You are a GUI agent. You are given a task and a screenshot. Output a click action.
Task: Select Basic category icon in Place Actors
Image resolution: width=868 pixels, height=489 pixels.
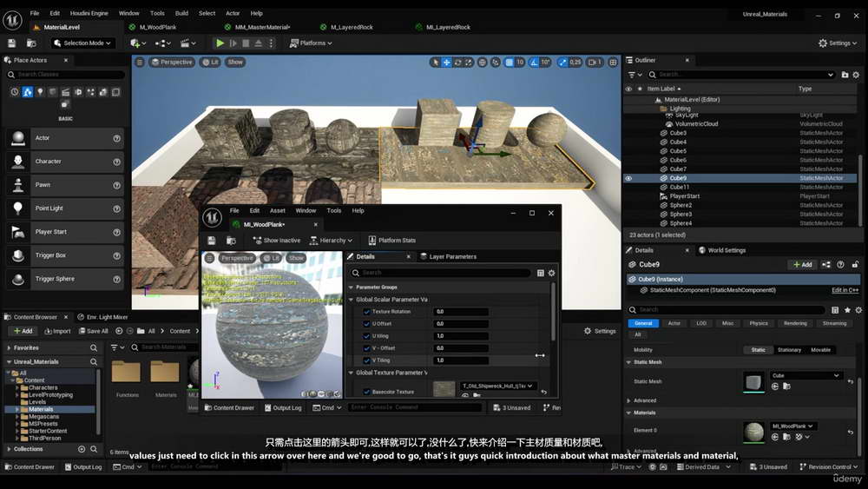(x=27, y=92)
